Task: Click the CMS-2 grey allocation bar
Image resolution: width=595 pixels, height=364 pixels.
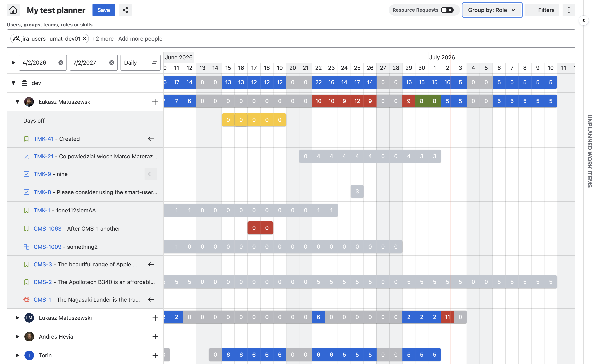Action: point(360,282)
